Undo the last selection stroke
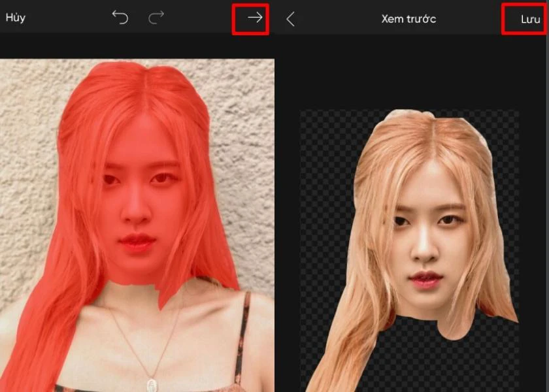 [x=120, y=17]
